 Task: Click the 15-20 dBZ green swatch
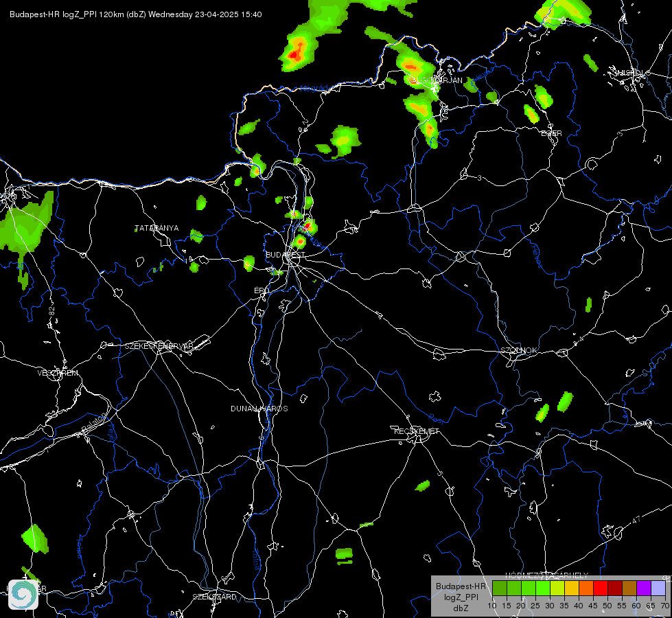(x=514, y=588)
